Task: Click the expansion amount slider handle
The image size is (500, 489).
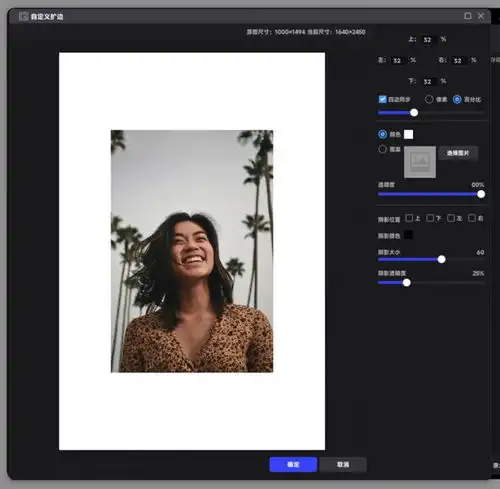Action: [x=414, y=113]
